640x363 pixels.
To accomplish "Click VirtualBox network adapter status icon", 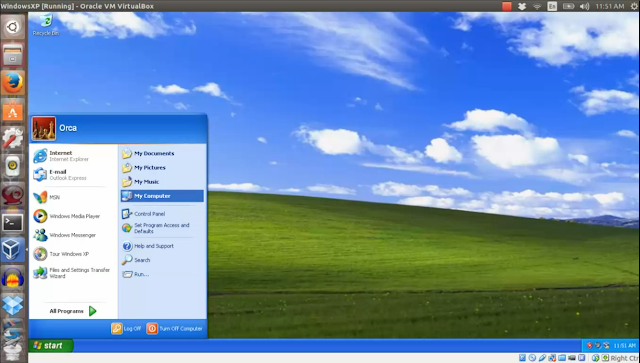I will tap(552, 358).
